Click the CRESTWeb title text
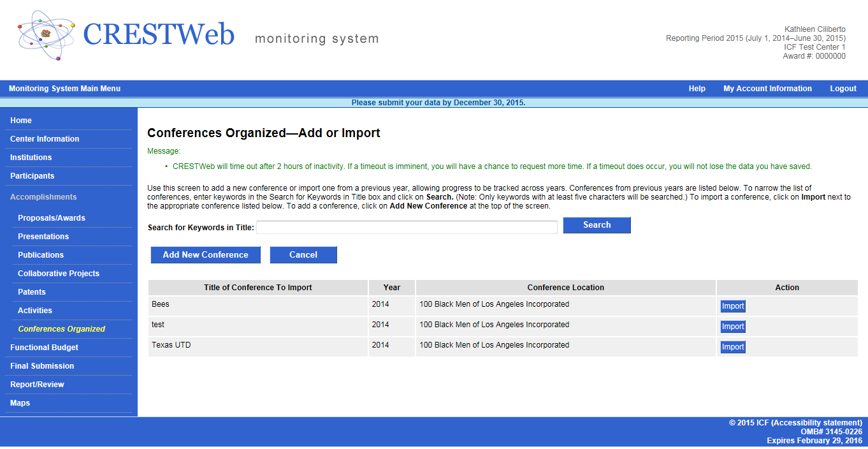This screenshot has width=868, height=449. coord(159,34)
